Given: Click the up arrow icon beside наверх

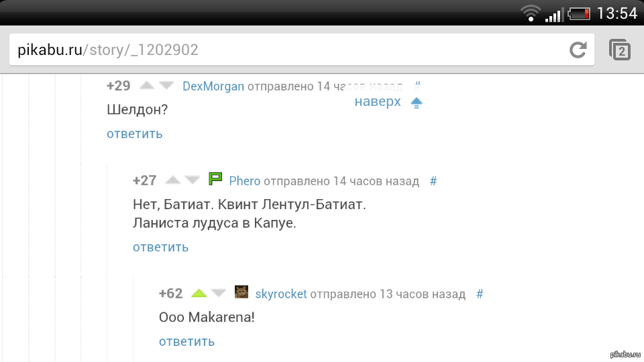Looking at the screenshot, I should click(x=417, y=103).
